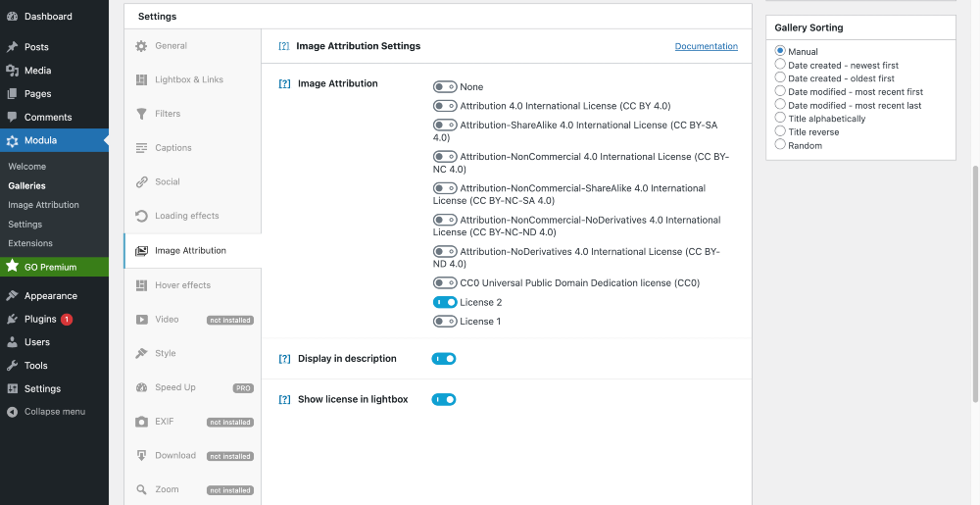This screenshot has height=505, width=980.
Task: Click the Plugins plug icon
Action: tap(13, 320)
